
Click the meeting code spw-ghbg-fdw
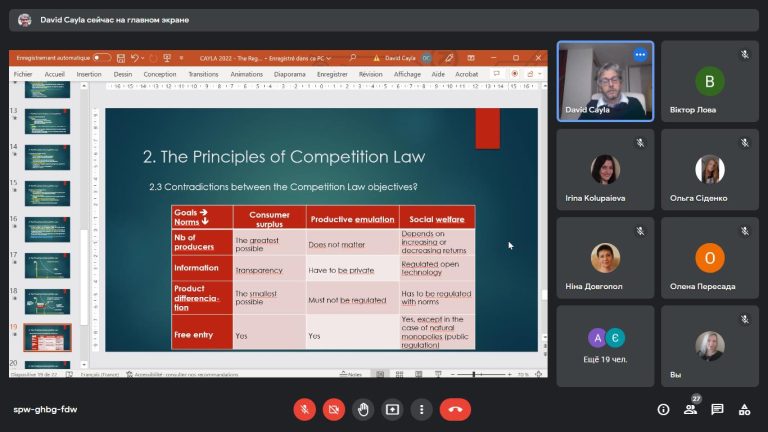(45, 409)
